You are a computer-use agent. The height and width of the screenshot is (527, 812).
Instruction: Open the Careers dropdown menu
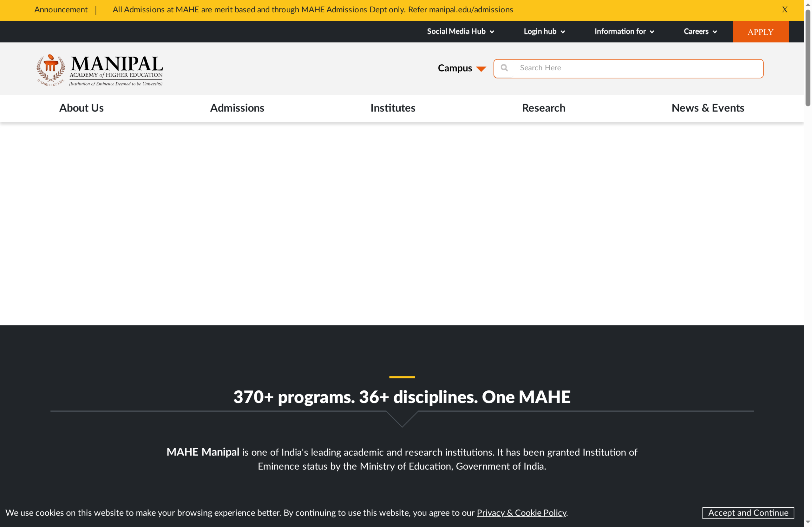click(x=700, y=31)
